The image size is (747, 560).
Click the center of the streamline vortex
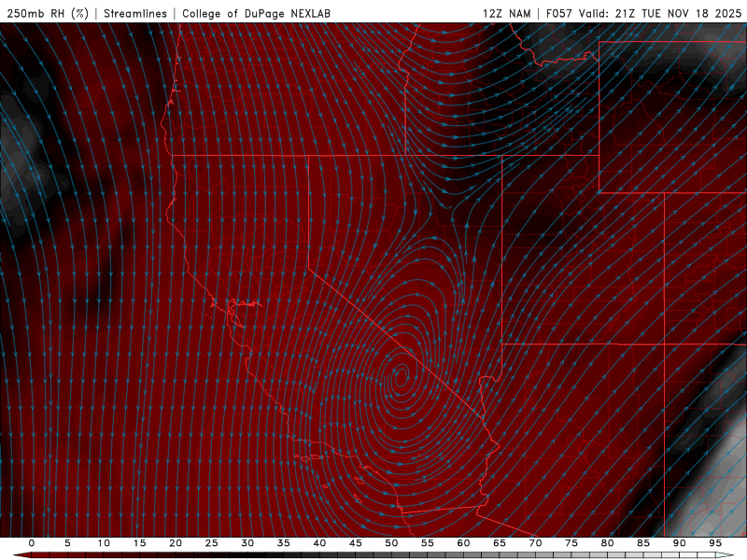[402, 376]
